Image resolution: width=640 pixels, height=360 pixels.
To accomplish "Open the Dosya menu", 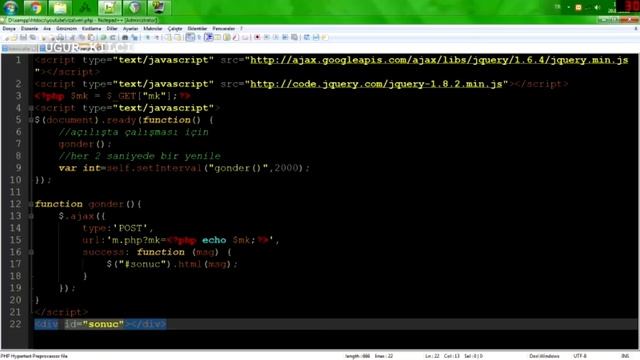I will (x=9, y=29).
